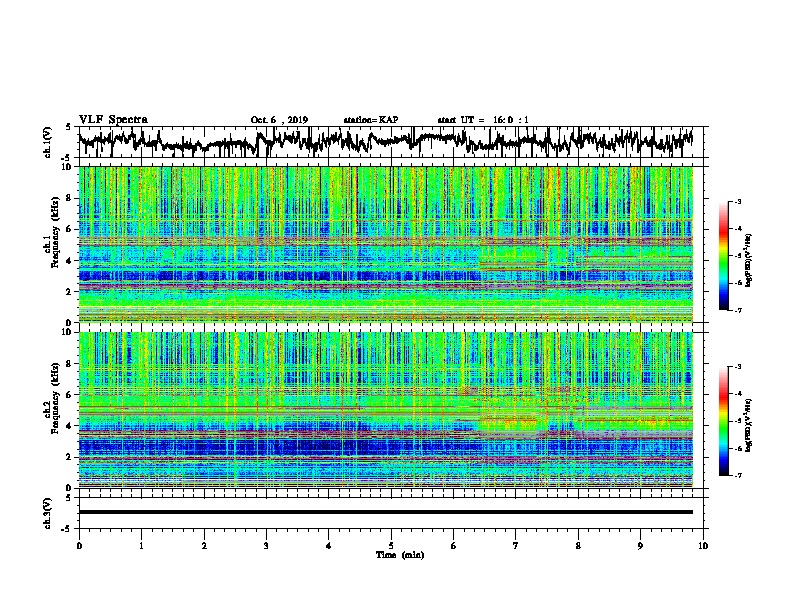Select the "start UT = 16: 0 : 1" text
The image size is (792, 612).
(x=483, y=120)
